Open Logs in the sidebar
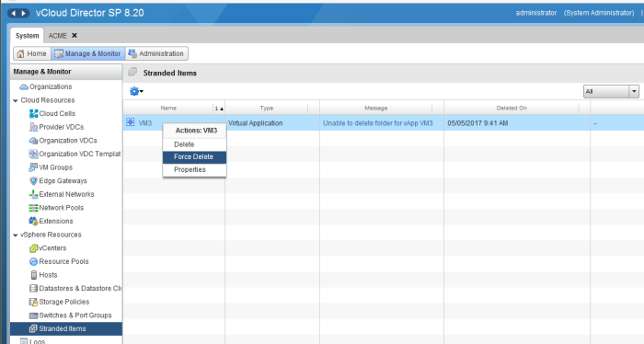The image size is (644, 344). [x=37, y=341]
